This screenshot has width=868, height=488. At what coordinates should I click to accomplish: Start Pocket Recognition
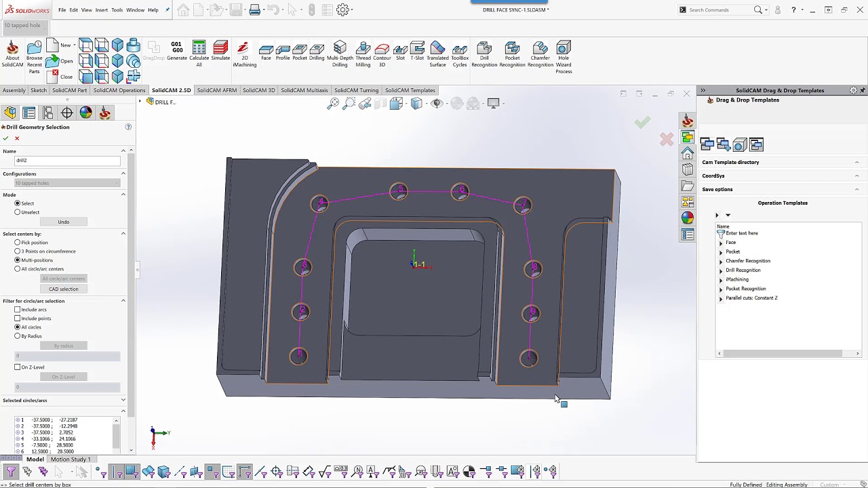(512, 54)
